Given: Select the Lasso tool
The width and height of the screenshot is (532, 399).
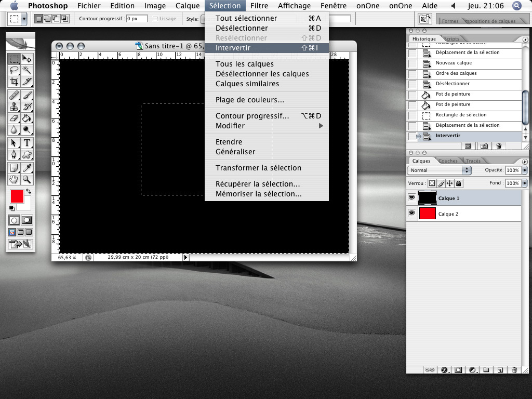Looking at the screenshot, I should coord(14,70).
